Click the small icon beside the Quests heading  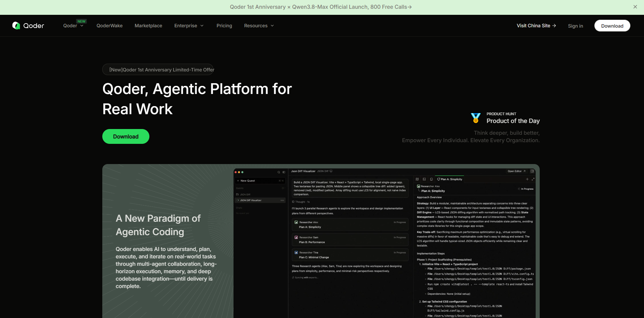click(x=283, y=188)
